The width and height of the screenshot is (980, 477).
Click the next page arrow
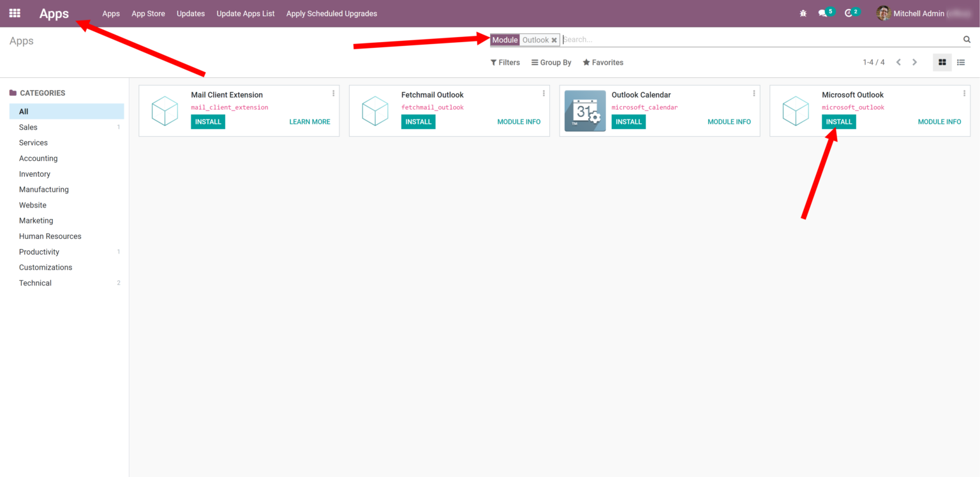click(x=914, y=62)
